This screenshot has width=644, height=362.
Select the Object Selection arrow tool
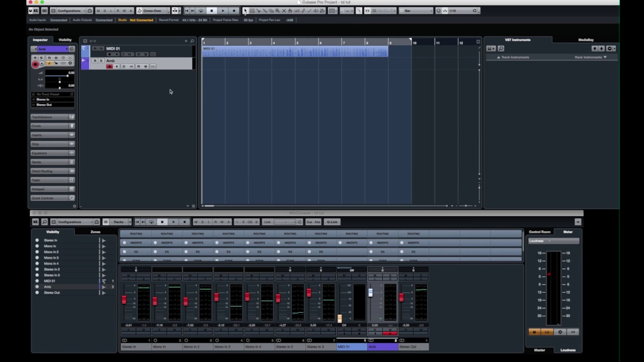pyautogui.click(x=246, y=11)
